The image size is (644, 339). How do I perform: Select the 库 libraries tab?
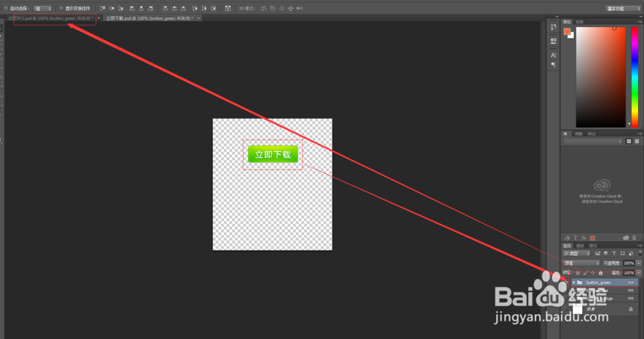565,134
